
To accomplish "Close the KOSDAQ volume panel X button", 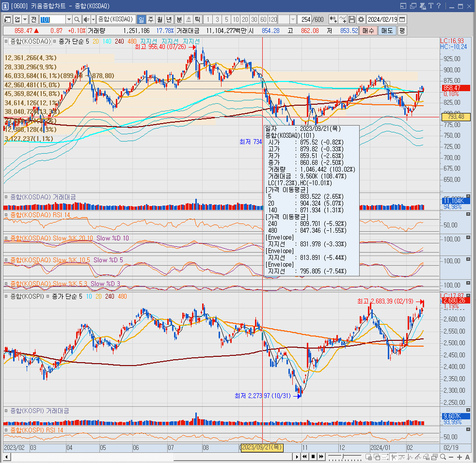I will tap(468, 196).
